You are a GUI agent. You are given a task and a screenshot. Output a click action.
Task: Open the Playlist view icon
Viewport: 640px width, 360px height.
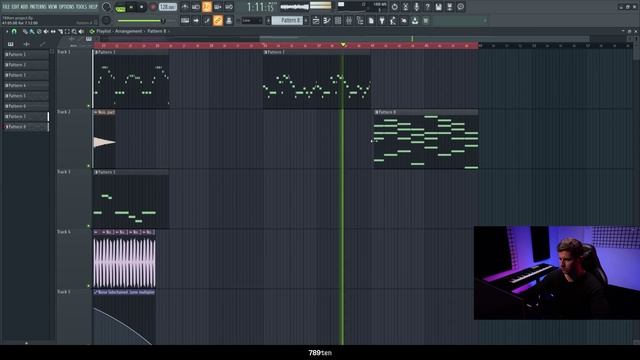[x=316, y=20]
